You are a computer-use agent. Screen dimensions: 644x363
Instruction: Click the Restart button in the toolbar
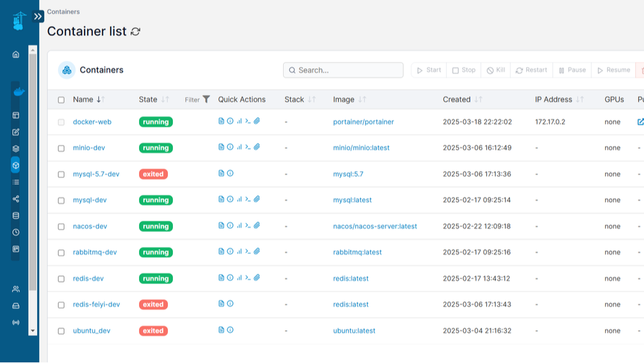(x=531, y=70)
